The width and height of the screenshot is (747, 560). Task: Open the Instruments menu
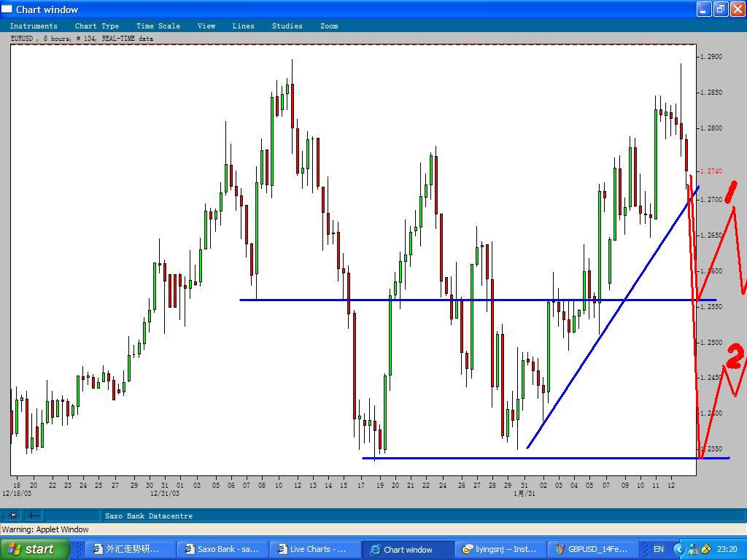coord(34,26)
